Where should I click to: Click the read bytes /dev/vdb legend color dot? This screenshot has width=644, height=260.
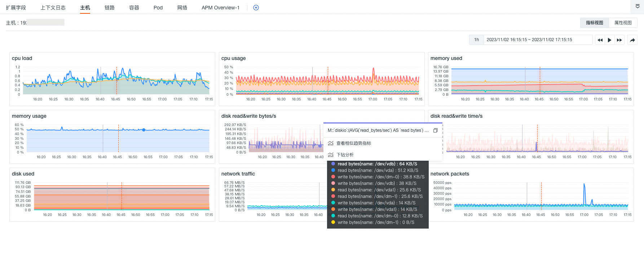coord(333,164)
